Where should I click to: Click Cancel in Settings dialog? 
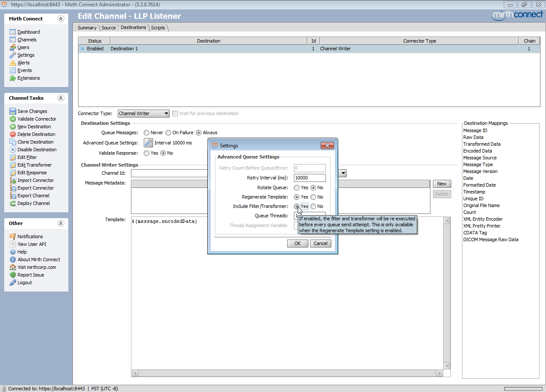tap(321, 243)
